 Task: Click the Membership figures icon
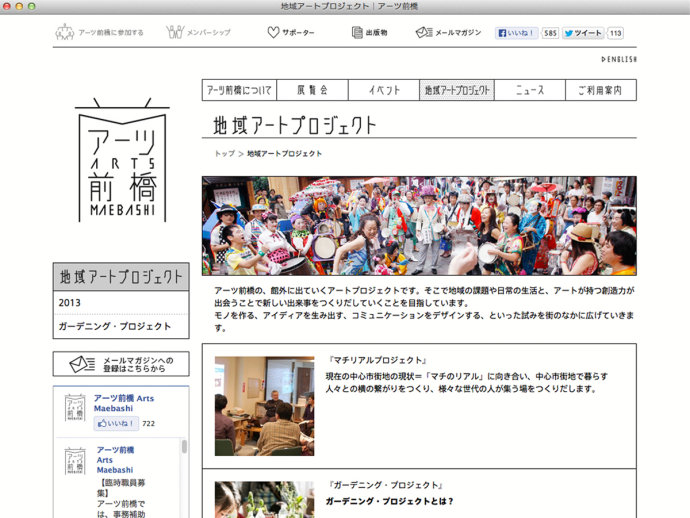tap(175, 32)
